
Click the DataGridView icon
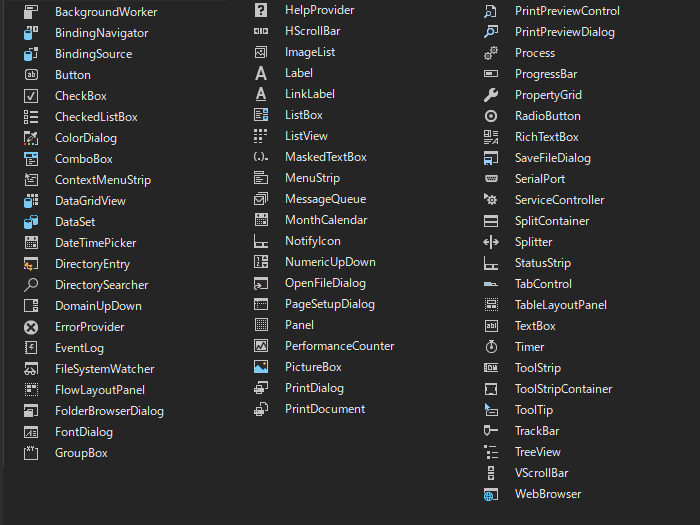31,201
